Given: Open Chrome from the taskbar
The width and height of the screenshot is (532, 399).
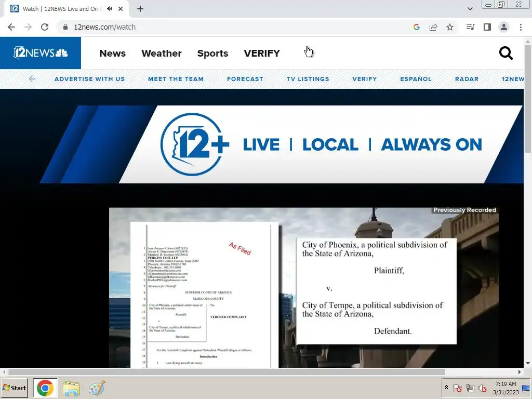Looking at the screenshot, I should coord(45,388).
